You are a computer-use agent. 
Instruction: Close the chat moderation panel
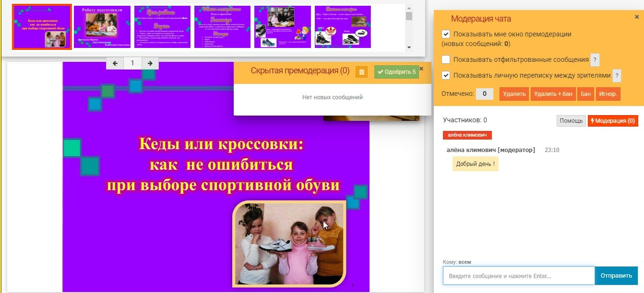click(637, 17)
